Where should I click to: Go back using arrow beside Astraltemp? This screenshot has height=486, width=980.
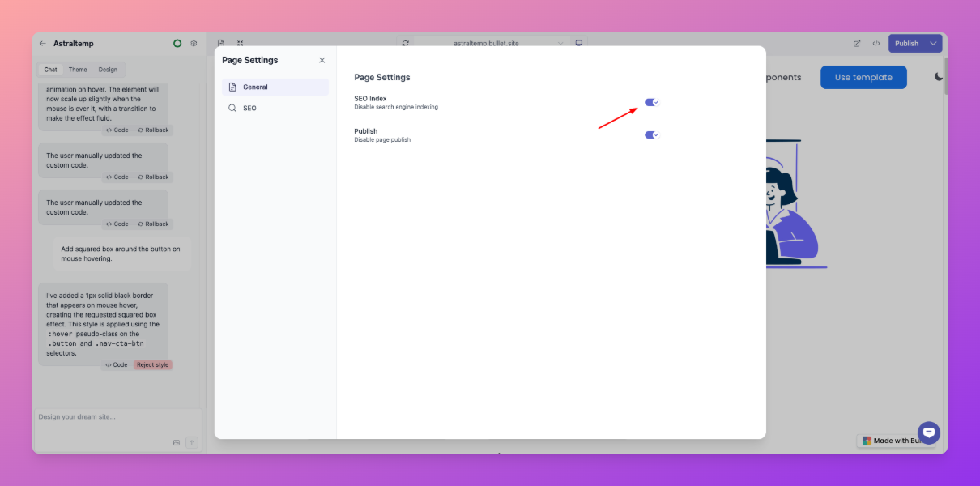pos(43,44)
